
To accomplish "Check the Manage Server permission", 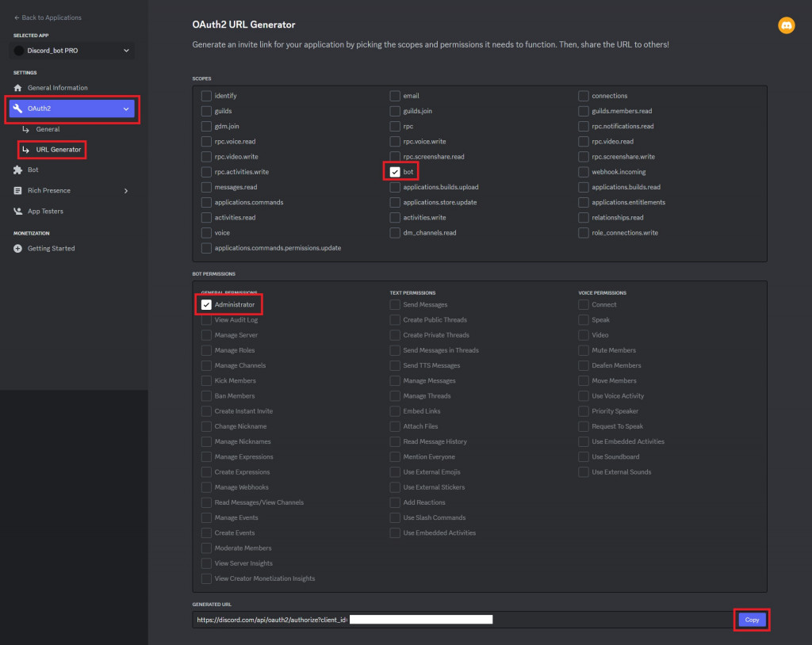I will click(206, 335).
